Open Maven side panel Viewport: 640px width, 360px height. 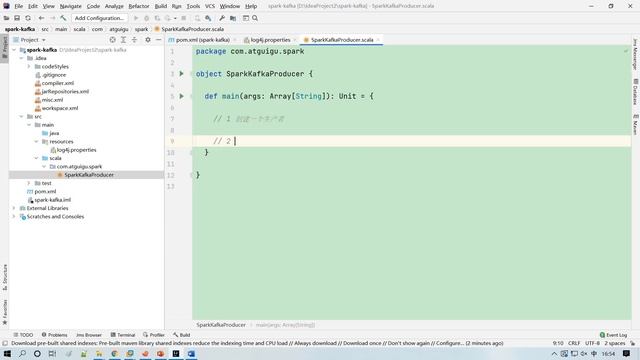pos(636,124)
